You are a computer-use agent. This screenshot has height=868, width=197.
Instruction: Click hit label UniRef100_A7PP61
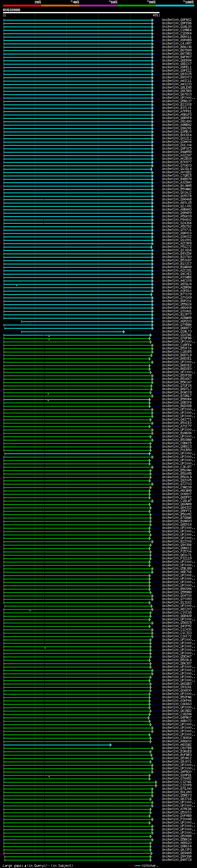[x=177, y=111]
